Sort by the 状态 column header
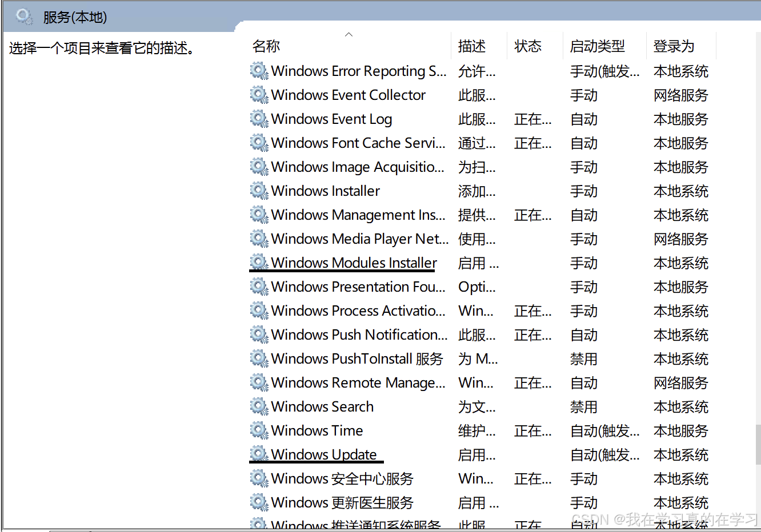Image resolution: width=761 pixels, height=532 pixels. click(528, 46)
